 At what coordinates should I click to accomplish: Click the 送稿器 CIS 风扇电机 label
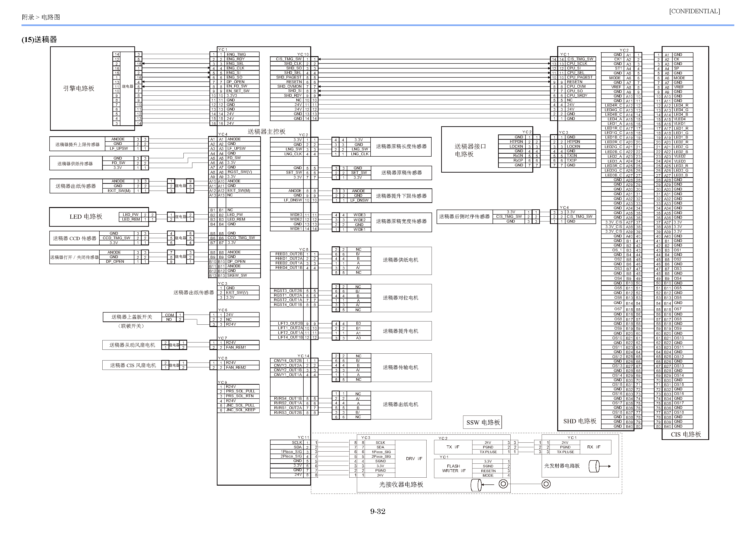pyautogui.click(x=133, y=365)
